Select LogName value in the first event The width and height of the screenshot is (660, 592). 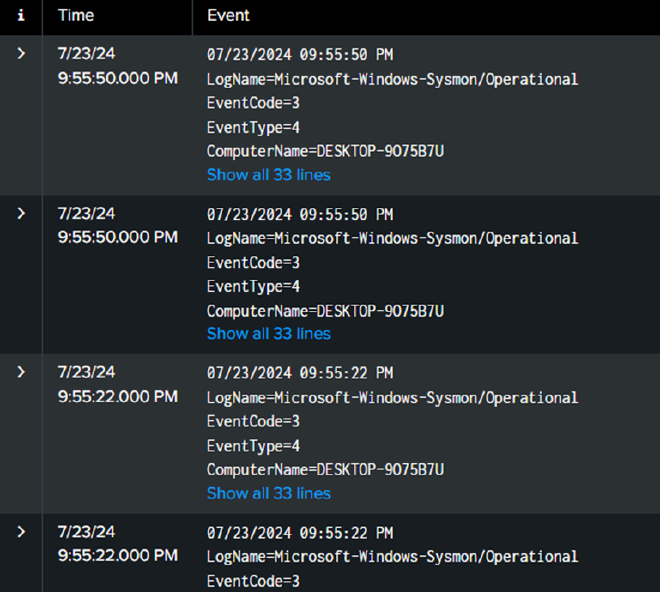[x=426, y=79]
